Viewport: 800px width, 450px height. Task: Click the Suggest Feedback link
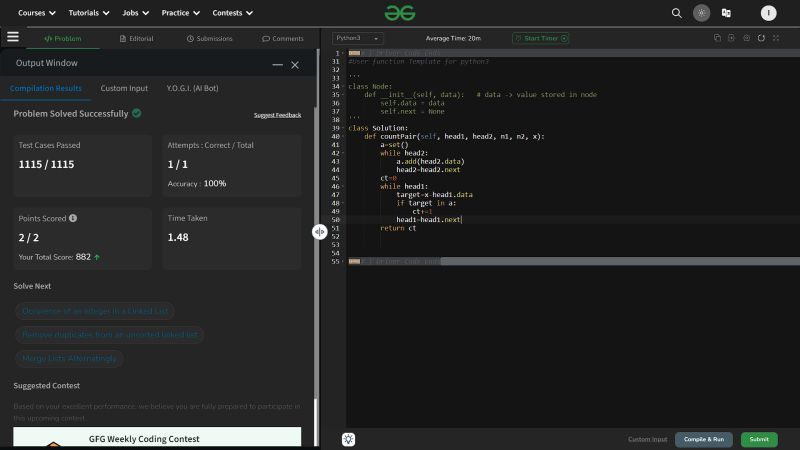pyautogui.click(x=277, y=115)
